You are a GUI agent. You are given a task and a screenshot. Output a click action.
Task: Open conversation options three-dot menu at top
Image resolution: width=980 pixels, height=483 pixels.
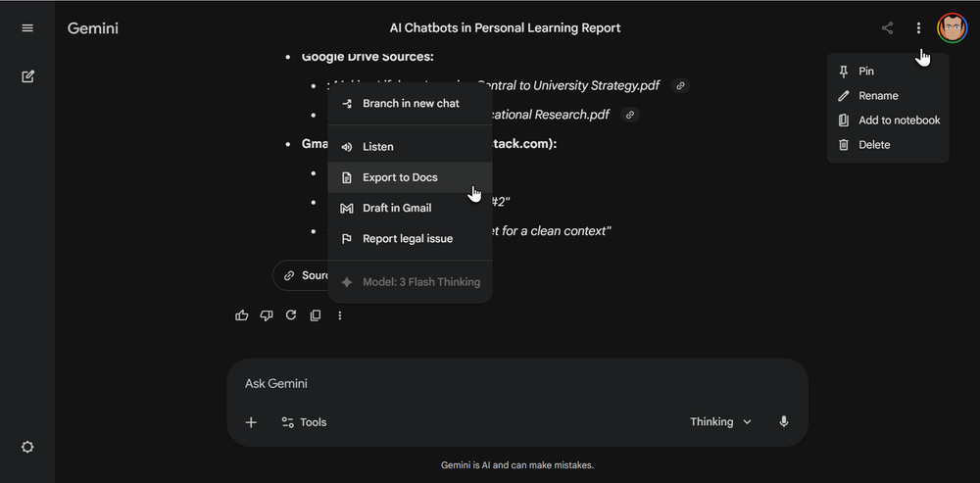click(918, 28)
